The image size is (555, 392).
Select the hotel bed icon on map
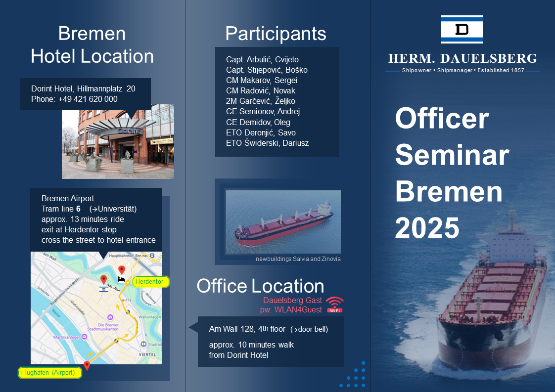point(121,279)
